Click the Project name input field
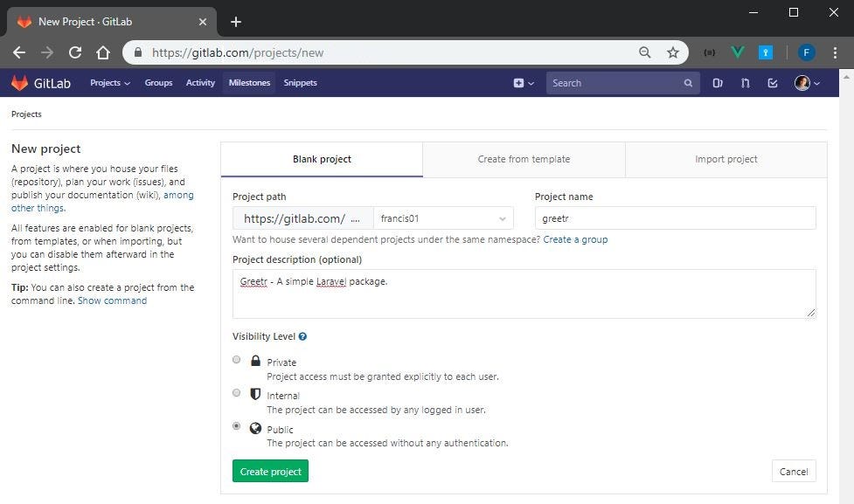The width and height of the screenshot is (854, 504). click(676, 218)
